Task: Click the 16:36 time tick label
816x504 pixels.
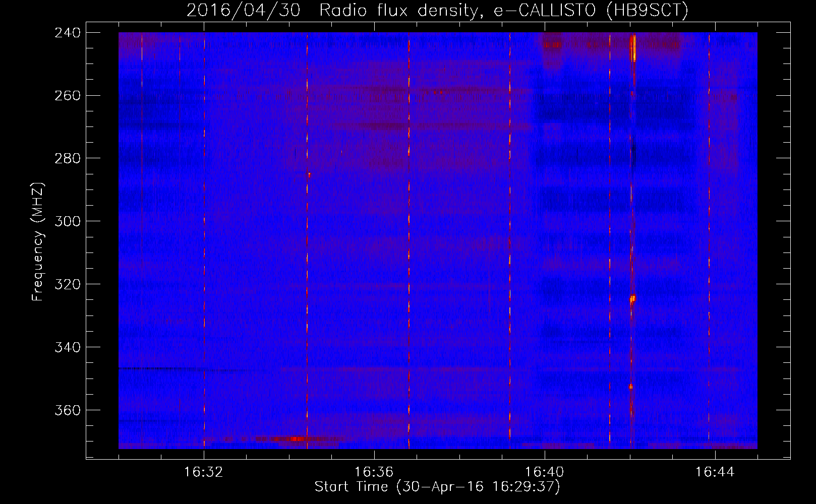Action: point(374,472)
